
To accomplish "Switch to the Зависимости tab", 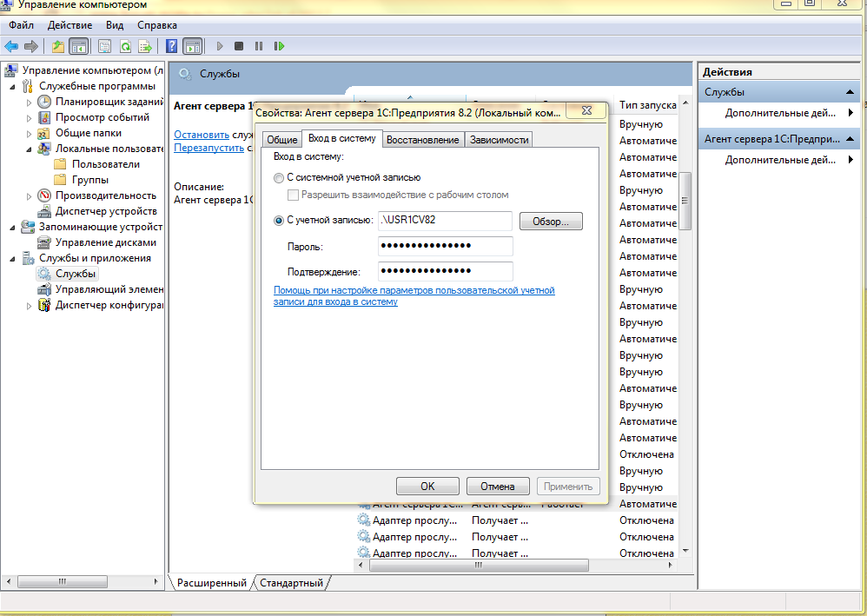I will pos(500,140).
